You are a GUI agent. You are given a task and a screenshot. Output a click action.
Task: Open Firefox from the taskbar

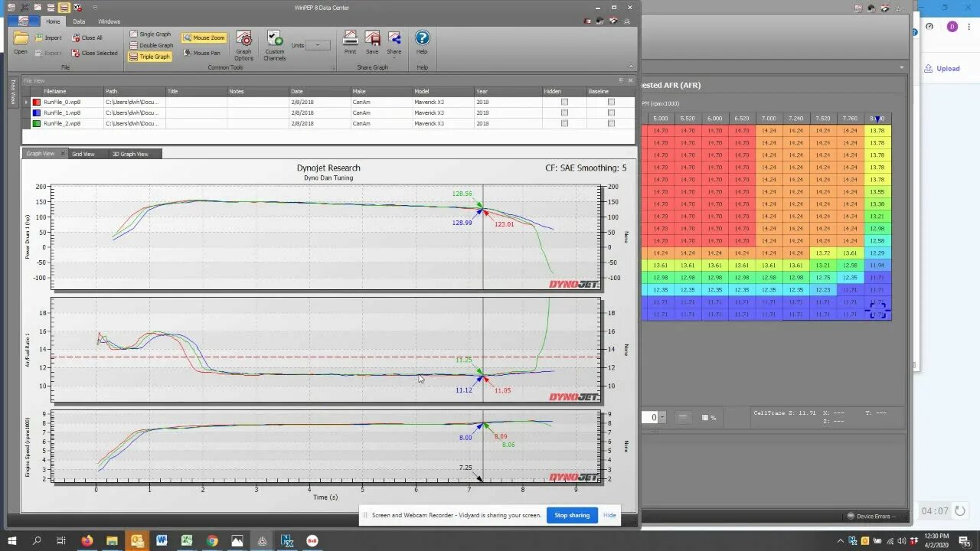tap(86, 540)
